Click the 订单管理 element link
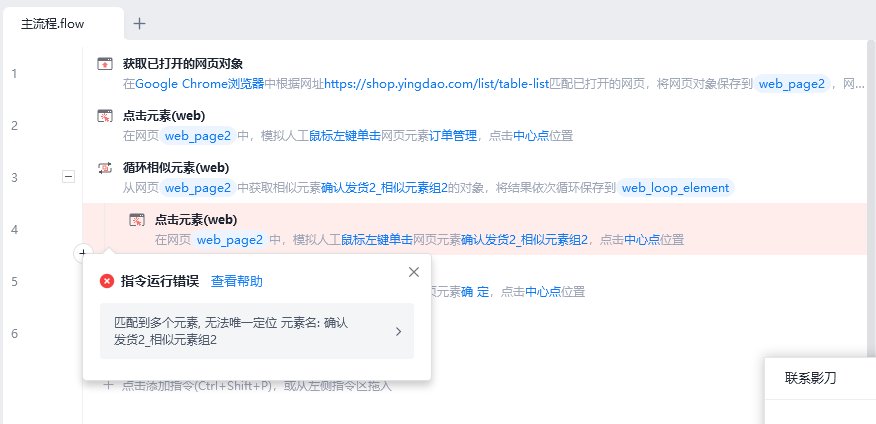Viewport: 876px width, 424px height. click(453, 136)
